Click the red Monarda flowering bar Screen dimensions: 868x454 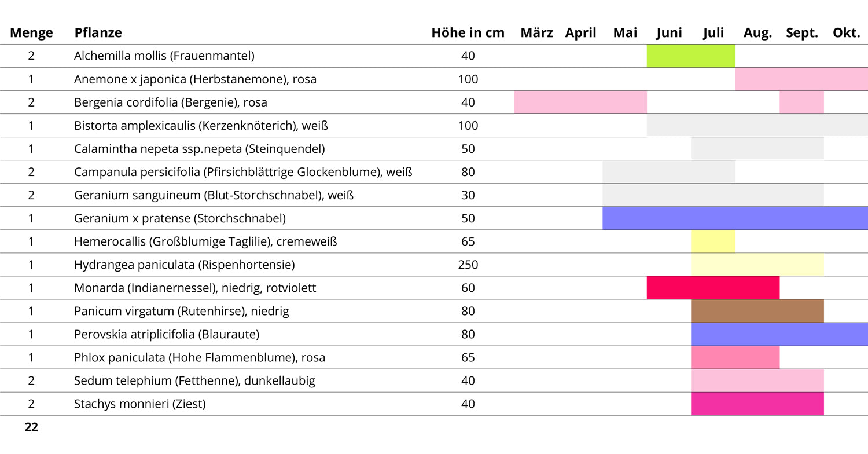click(713, 288)
